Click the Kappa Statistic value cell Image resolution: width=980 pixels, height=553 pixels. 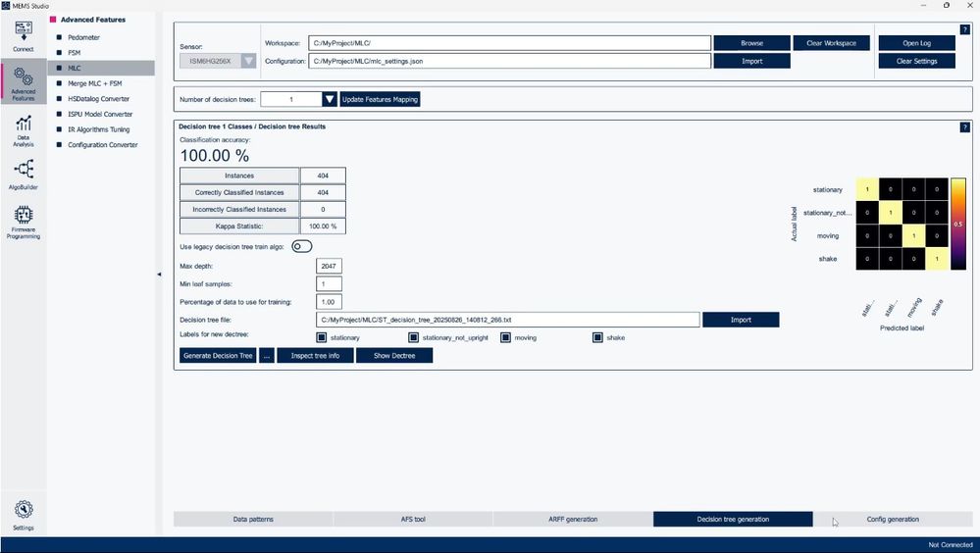click(x=323, y=226)
